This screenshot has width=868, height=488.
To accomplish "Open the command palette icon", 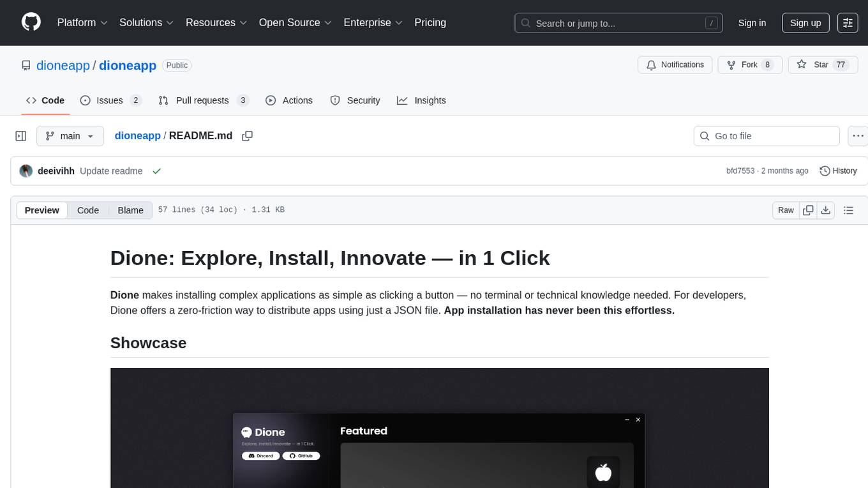I will (848, 22).
